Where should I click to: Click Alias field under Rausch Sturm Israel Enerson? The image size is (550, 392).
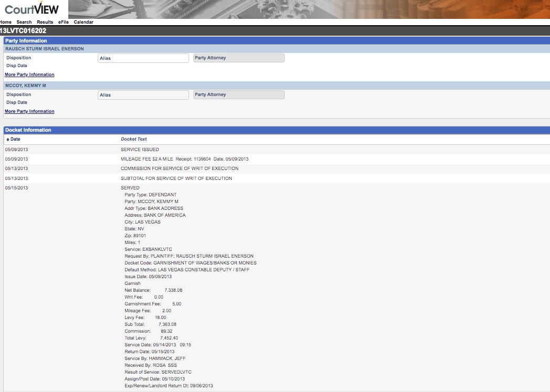pyautogui.click(x=143, y=58)
